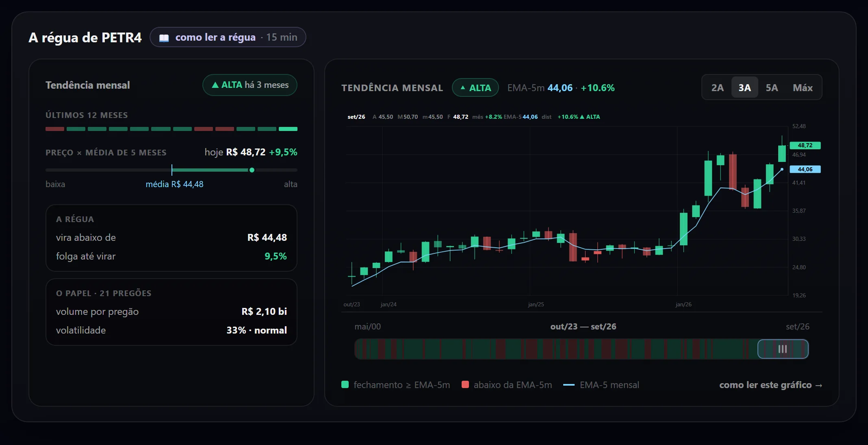Click the timeline range selector window
This screenshot has height=445, width=868.
pos(783,349)
